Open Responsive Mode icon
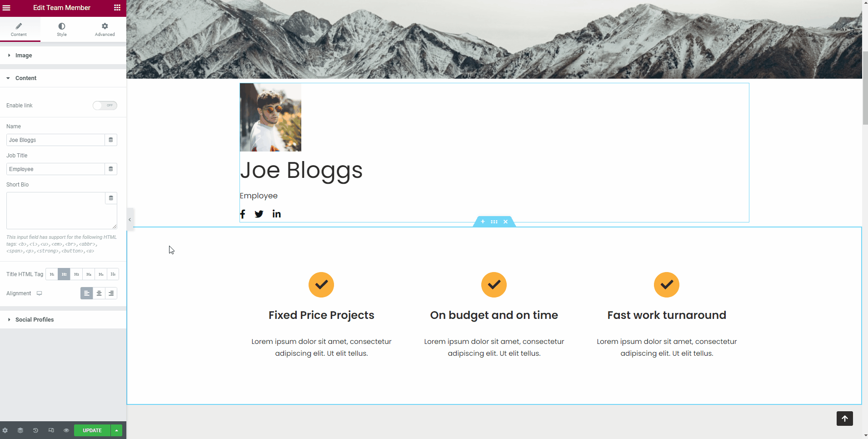This screenshot has width=868, height=439. pos(51,430)
